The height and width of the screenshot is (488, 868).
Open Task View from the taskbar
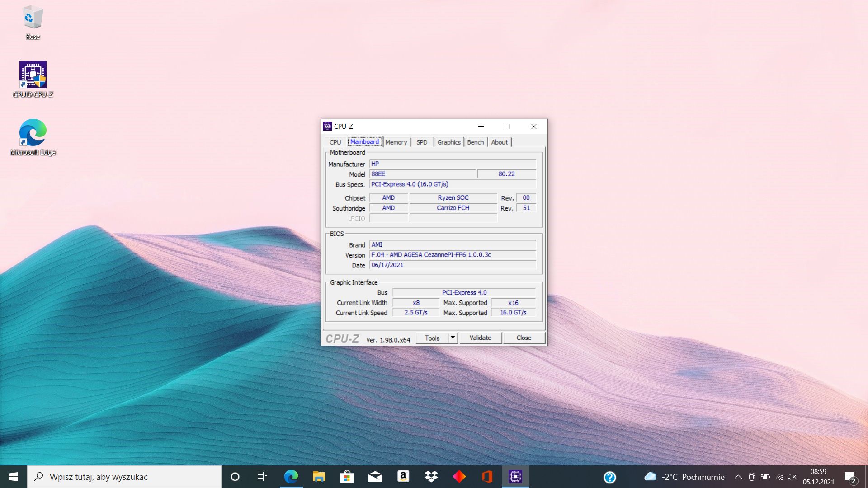262,477
